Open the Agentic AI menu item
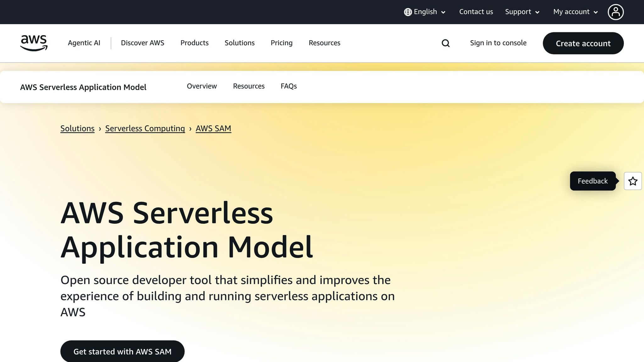The height and width of the screenshot is (362, 644). pos(84,43)
